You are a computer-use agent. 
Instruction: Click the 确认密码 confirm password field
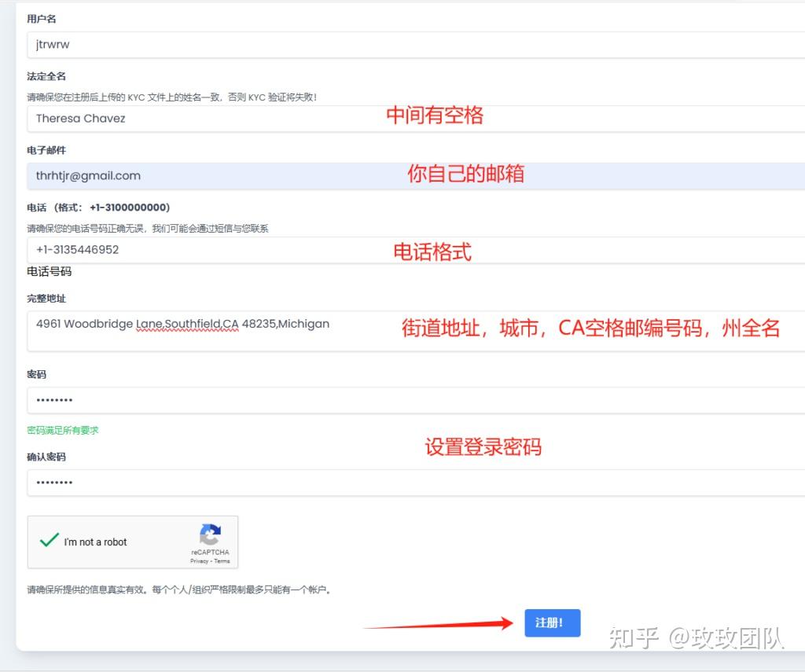click(236, 482)
